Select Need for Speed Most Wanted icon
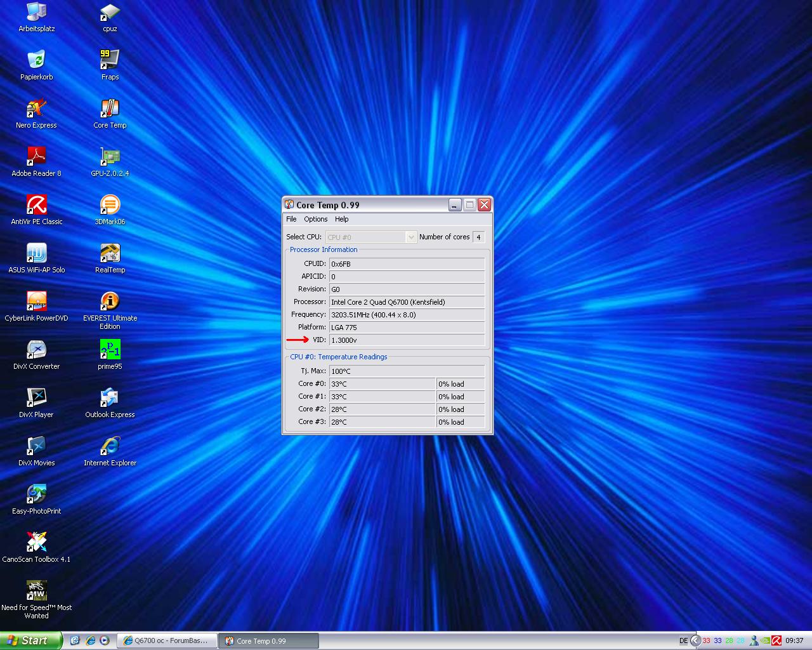Image resolution: width=812 pixels, height=650 pixels. (36, 600)
